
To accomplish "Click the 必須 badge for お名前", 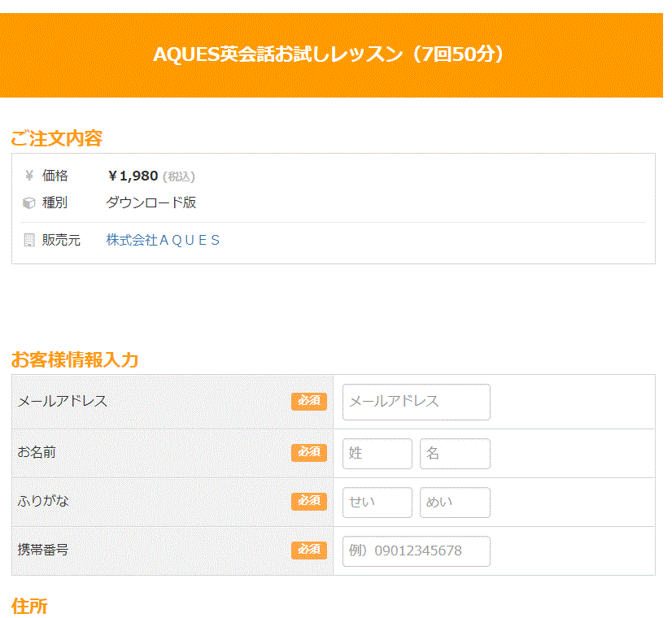I will 309,453.
